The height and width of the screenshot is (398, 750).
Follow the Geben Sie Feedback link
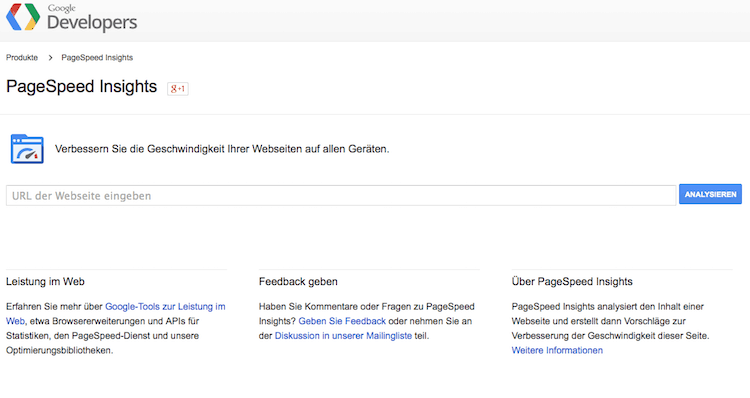pos(342,321)
